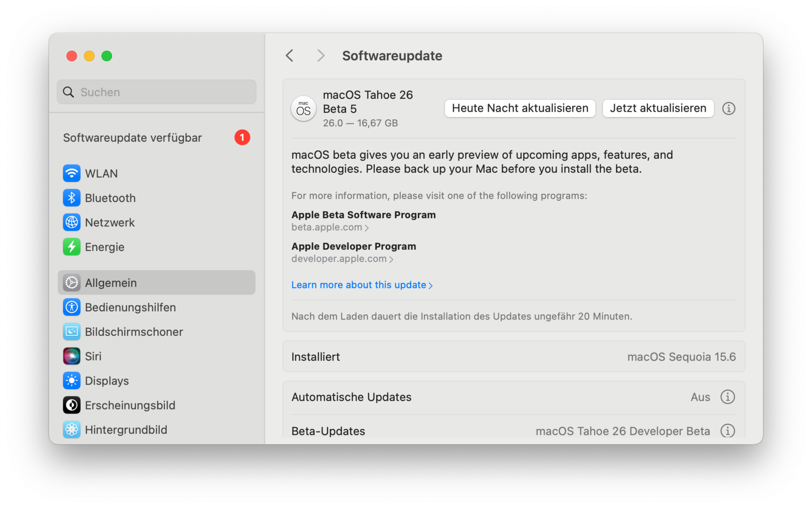The height and width of the screenshot is (509, 812).
Task: Click Apple Developer Program heading
Action: click(354, 246)
